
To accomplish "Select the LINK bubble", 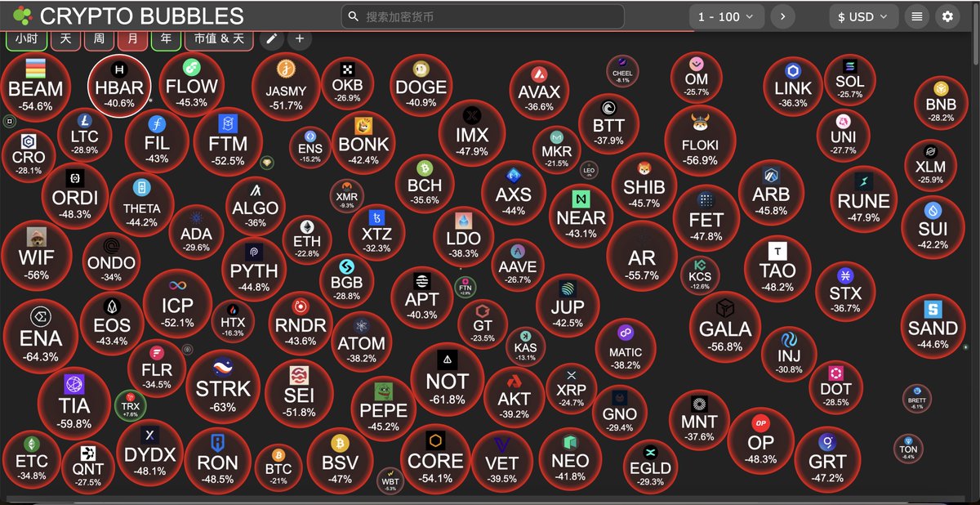I will (x=793, y=85).
